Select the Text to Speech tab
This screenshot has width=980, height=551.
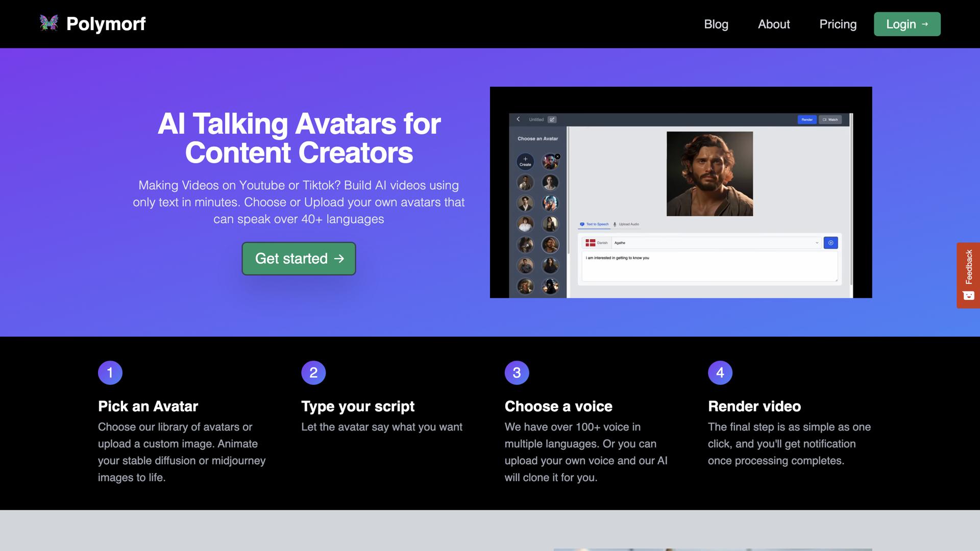pos(594,224)
